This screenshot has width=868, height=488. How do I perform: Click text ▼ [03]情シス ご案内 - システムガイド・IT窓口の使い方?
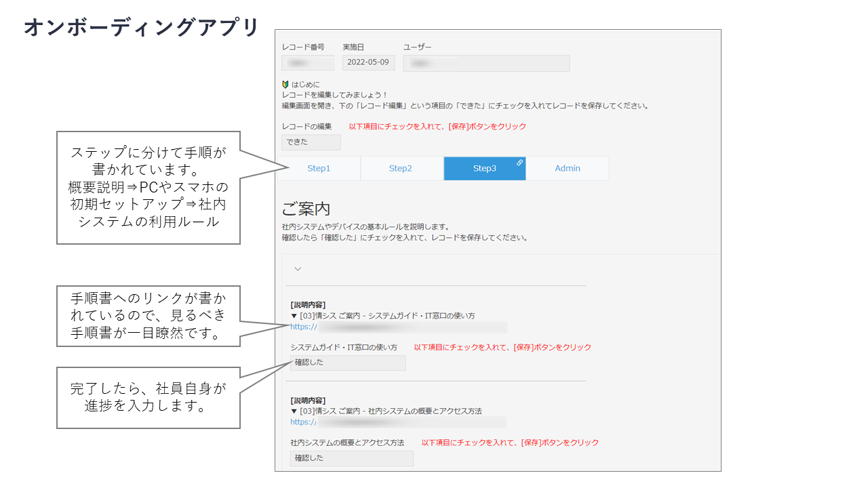coord(382,316)
